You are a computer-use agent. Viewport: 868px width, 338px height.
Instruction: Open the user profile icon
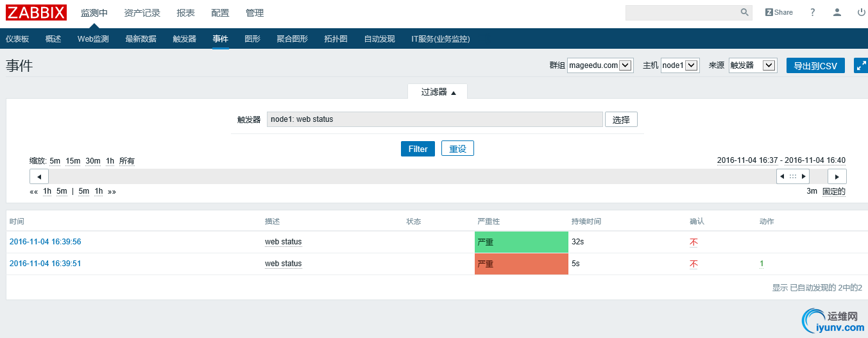click(837, 12)
